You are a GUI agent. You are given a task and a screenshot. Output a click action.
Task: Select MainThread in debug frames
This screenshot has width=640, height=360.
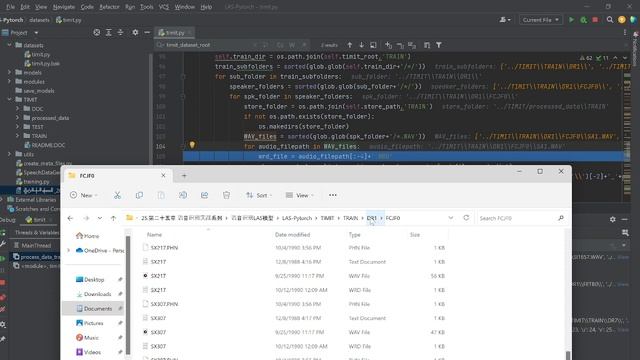click(36, 245)
